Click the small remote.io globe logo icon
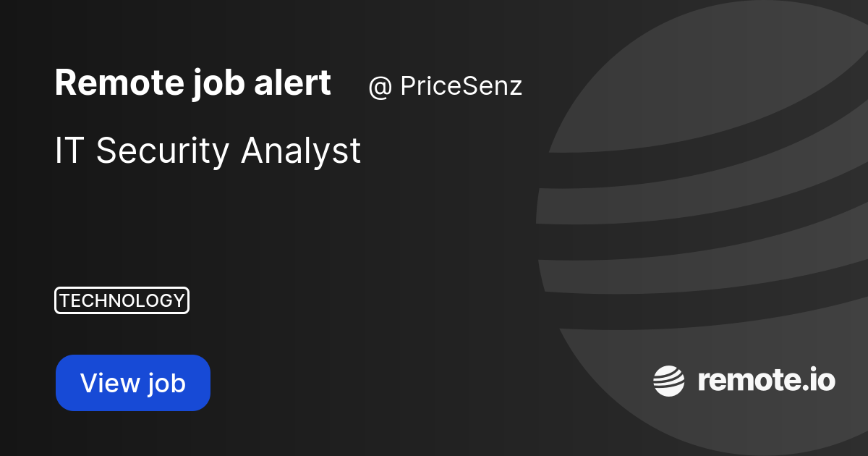 (x=669, y=381)
